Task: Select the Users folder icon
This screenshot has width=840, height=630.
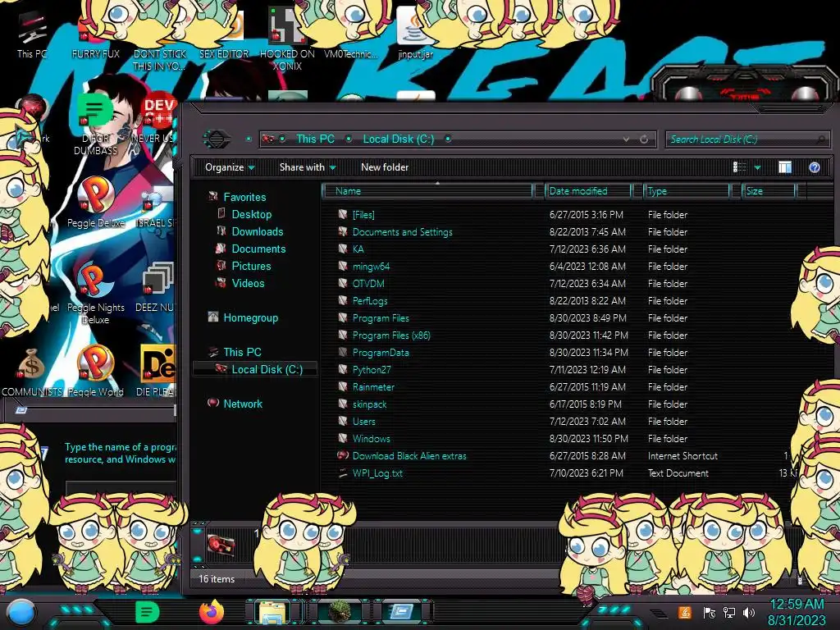Action: point(343,421)
